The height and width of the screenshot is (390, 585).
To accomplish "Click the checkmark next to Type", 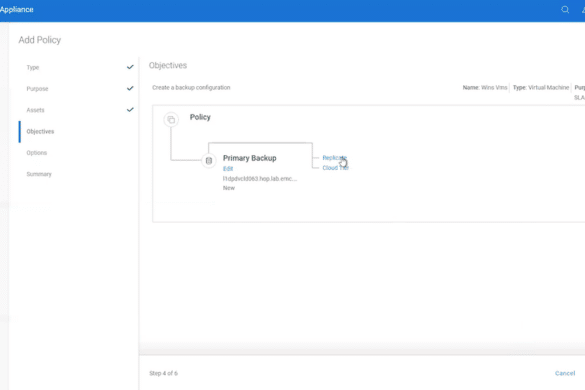I will tap(130, 67).
